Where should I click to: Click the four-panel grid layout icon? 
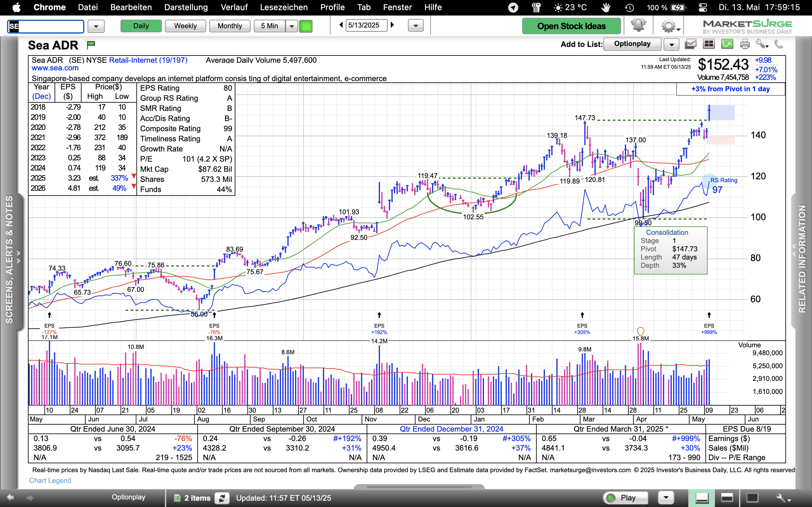pyautogui.click(x=709, y=44)
